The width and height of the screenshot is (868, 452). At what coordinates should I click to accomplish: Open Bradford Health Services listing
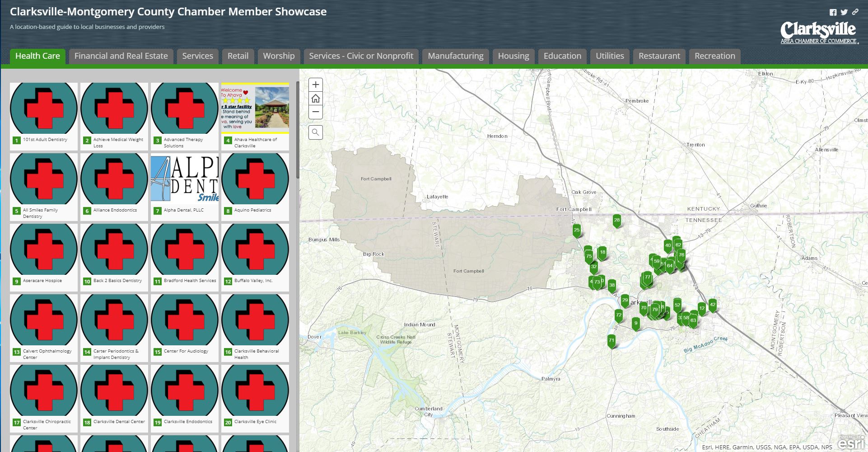[x=185, y=258]
